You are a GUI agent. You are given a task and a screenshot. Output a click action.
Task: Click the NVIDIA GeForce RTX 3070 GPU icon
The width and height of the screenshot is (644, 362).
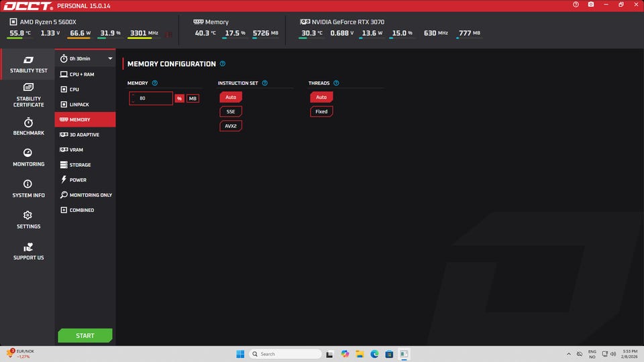[305, 21]
